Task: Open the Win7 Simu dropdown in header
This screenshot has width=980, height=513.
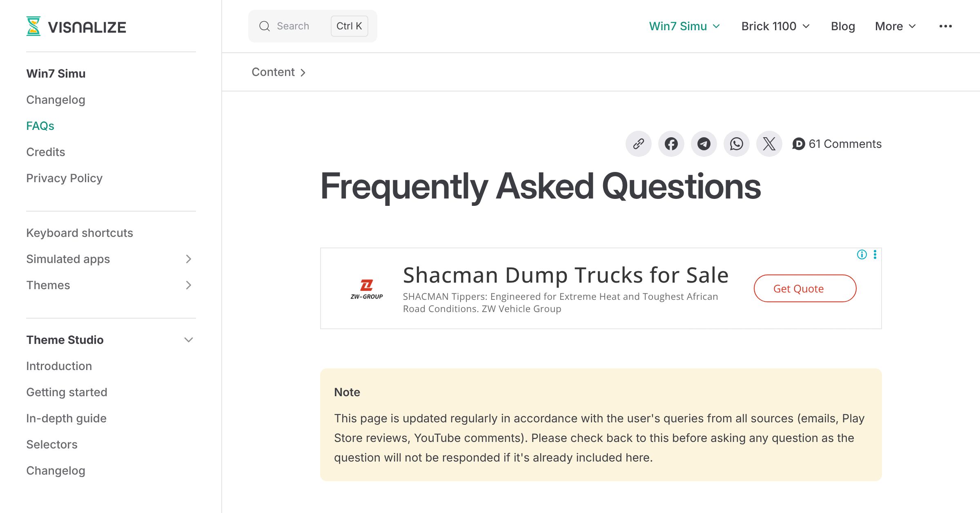Action: click(x=684, y=26)
